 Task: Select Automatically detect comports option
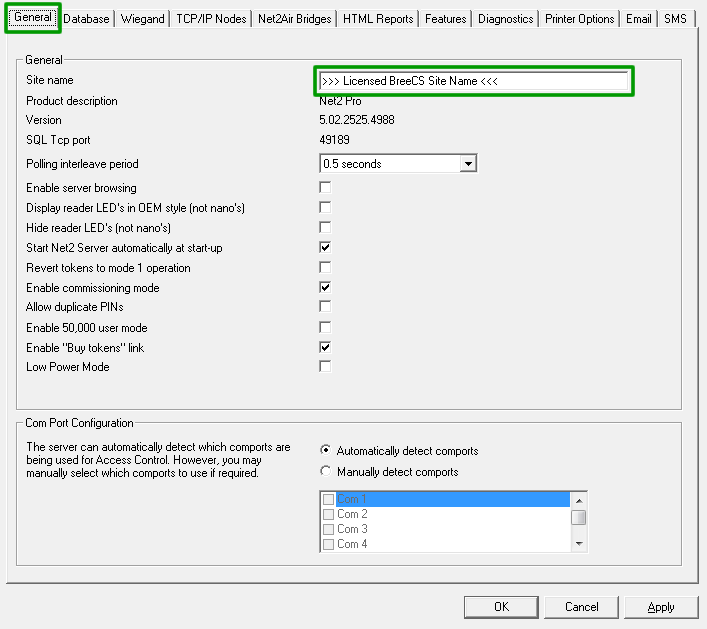point(325,451)
